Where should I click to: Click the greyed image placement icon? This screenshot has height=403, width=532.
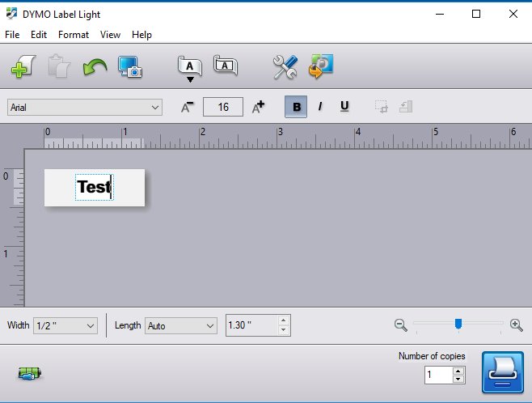coord(406,107)
